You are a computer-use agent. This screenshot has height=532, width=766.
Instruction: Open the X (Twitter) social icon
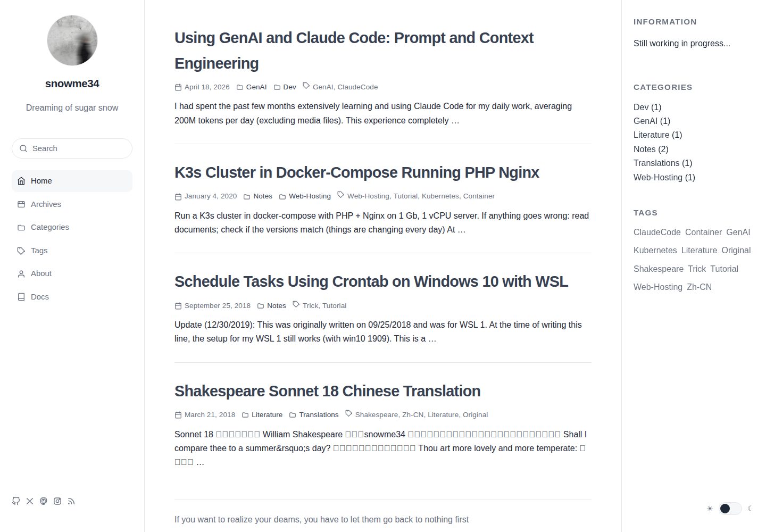[x=30, y=501]
